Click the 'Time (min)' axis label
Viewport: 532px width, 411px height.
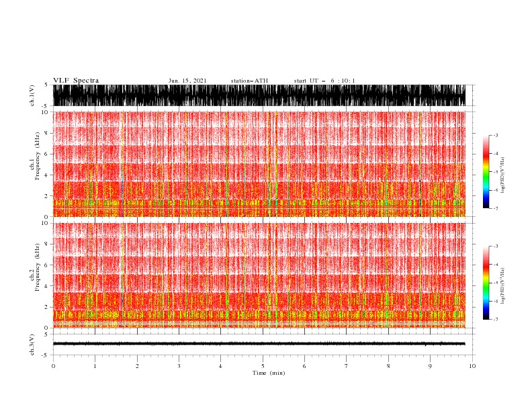269,373
